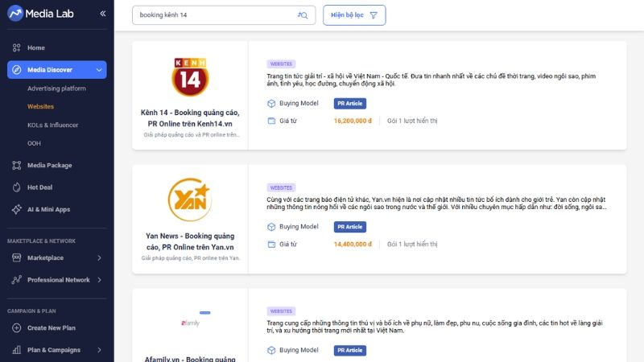Open Yan News - Booking quảng cáo title link
The height and width of the screenshot is (362, 644).
coord(190,242)
